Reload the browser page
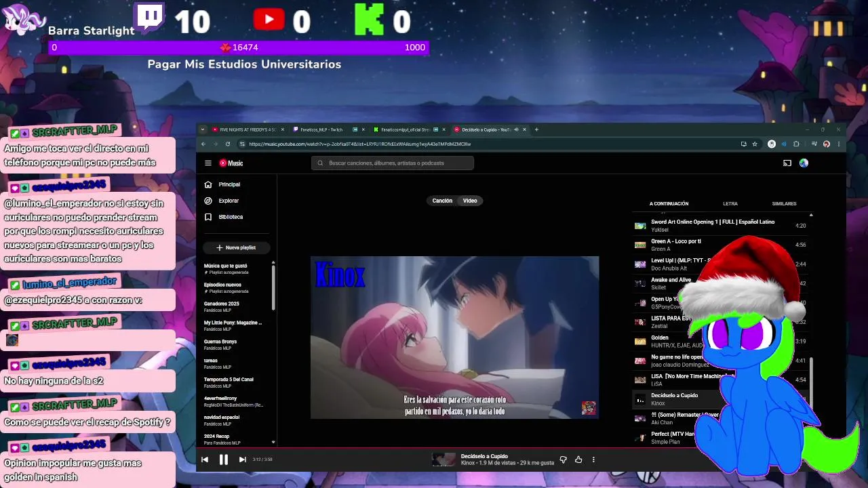This screenshot has height=488, width=868. 227,144
